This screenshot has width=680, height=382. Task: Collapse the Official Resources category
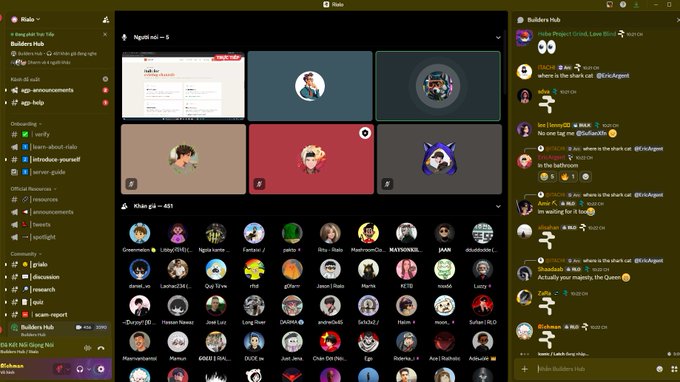click(33, 189)
